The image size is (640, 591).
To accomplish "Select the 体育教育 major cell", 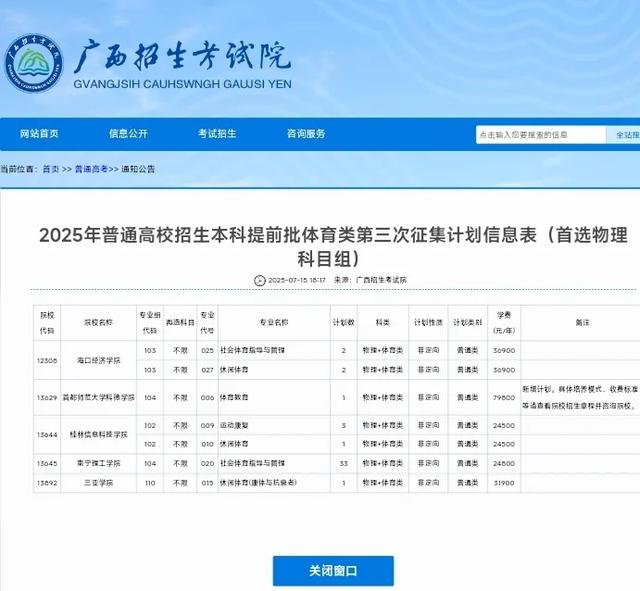I will [274, 398].
